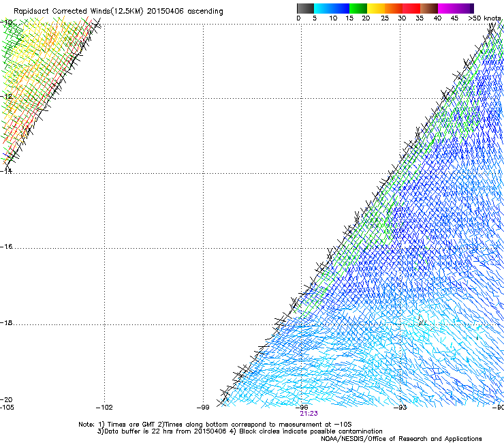This screenshot has width=504, height=443.
Task: Click the '-96' longitude axis label
Action: click(x=302, y=408)
